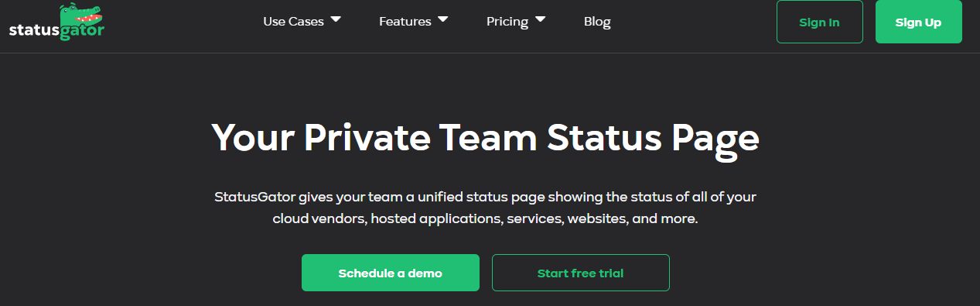Expand the Pricing dropdown arrow
The image size is (980, 306).
[540, 19]
